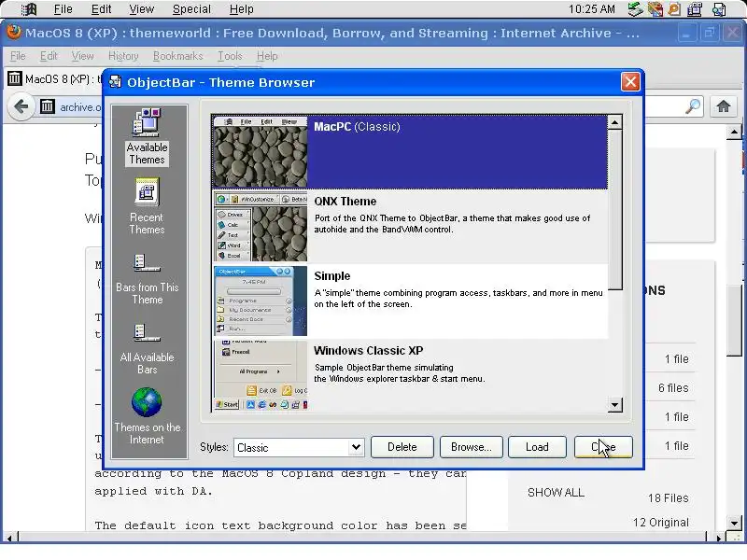Image resolution: width=747 pixels, height=560 pixels.
Task: Click the third system tray icon
Action: point(674,9)
